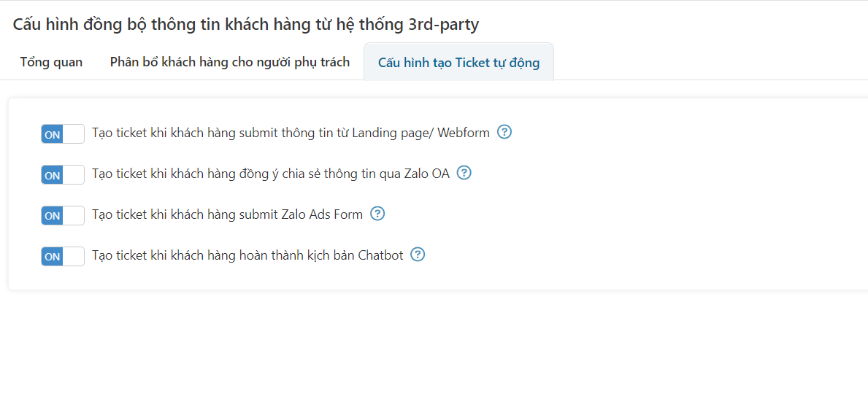The width and height of the screenshot is (868, 399).
Task: Switch to Phân bổ khách hàng cho người phụ trách tab
Action: 230,62
